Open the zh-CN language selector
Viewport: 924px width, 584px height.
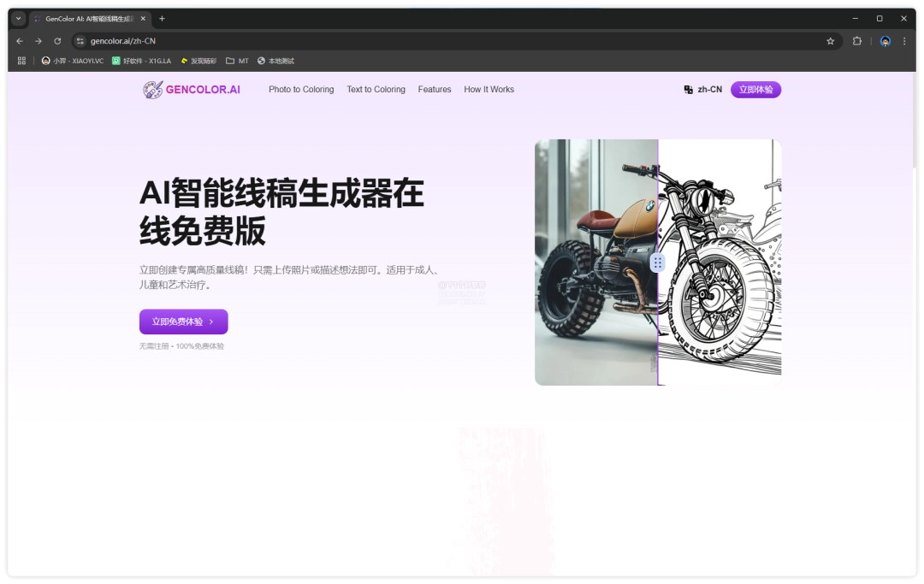[702, 90]
